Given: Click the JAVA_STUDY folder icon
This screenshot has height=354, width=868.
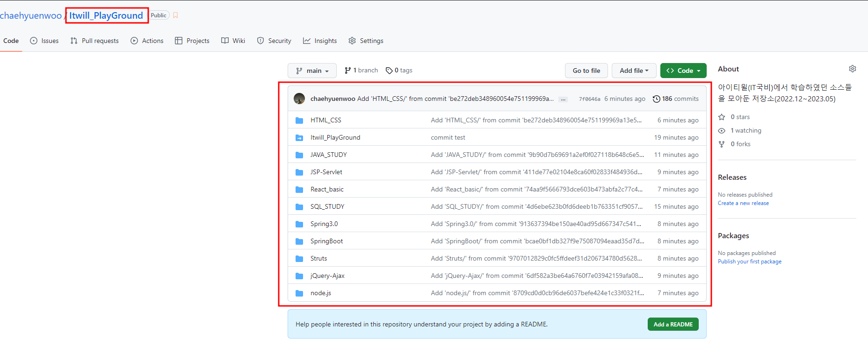Looking at the screenshot, I should tap(299, 155).
